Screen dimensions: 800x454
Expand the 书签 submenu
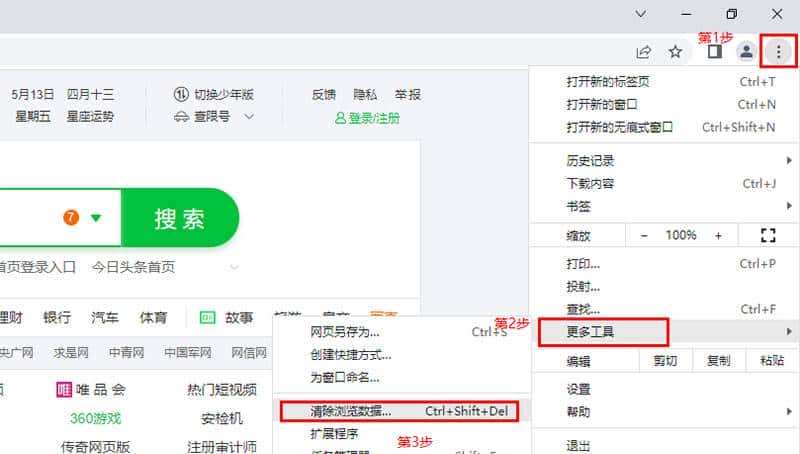pos(663,207)
